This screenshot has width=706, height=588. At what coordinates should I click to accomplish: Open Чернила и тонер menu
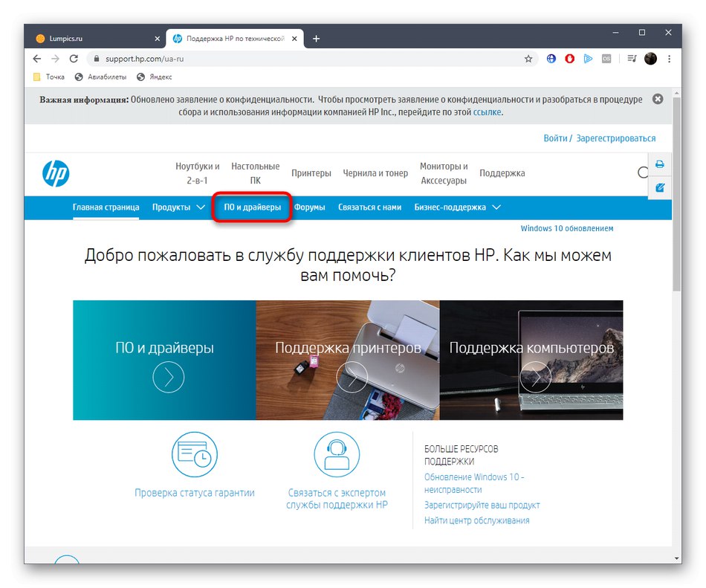pos(375,173)
